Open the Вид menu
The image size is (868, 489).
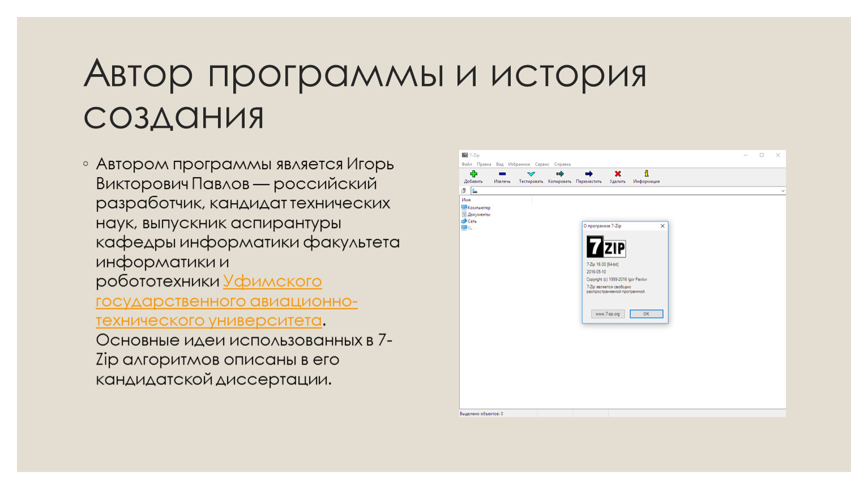tap(500, 164)
